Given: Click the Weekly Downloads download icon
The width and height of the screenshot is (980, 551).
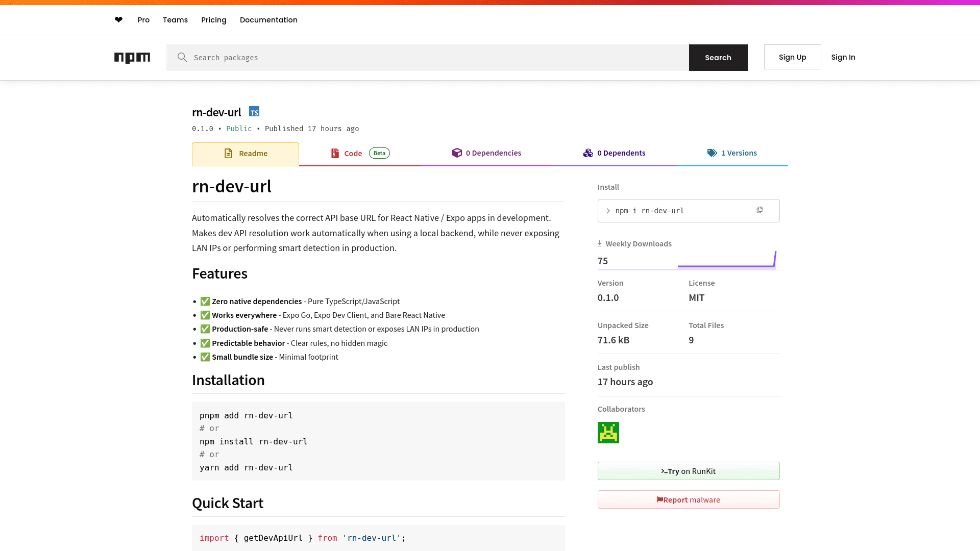Looking at the screenshot, I should [599, 243].
